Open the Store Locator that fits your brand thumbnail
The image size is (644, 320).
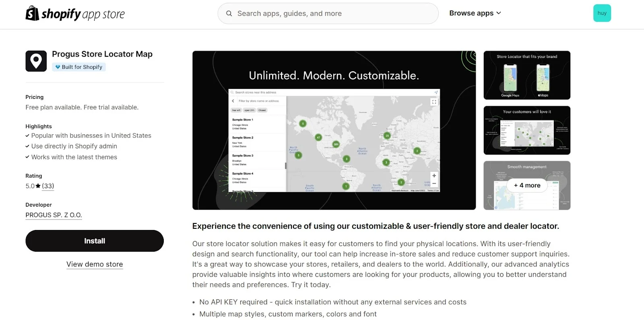coord(527,75)
